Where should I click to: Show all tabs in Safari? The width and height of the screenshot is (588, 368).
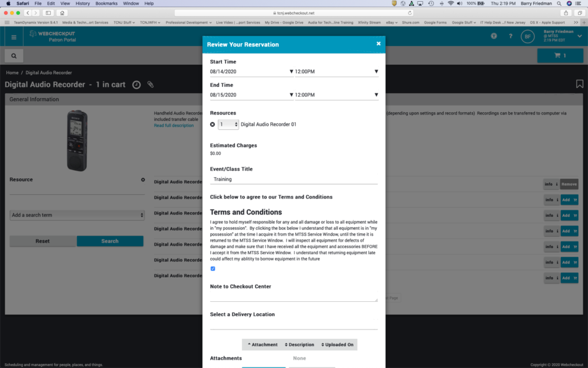click(580, 13)
